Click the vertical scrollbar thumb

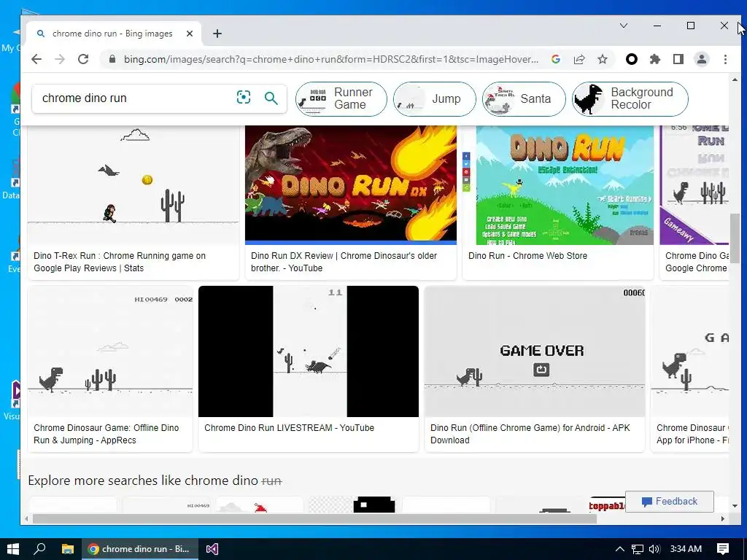[x=735, y=238]
